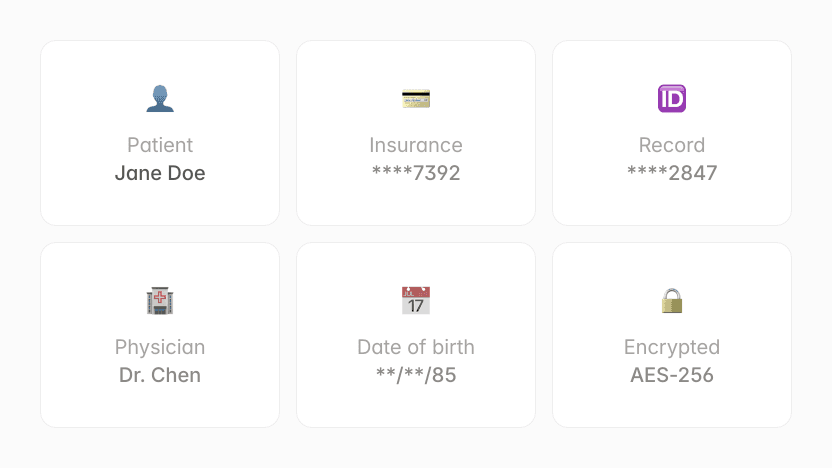Open the Encrypted status card
This screenshot has width=832, height=468.
click(x=672, y=335)
